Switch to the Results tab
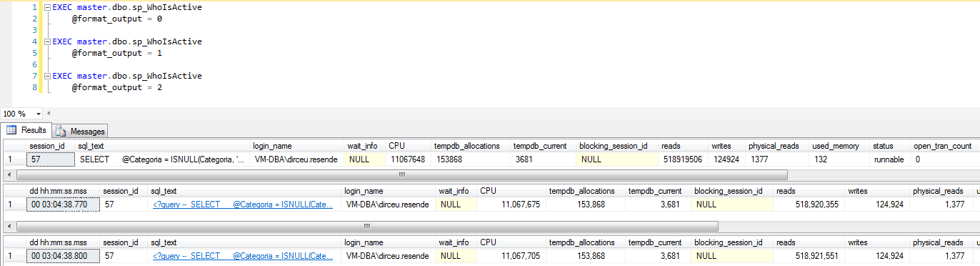 pos(26,130)
